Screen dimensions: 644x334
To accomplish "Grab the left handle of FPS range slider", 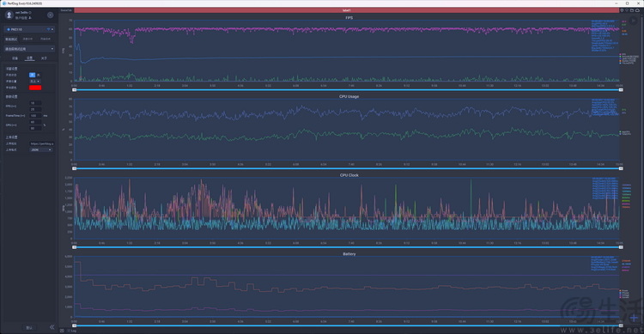I will (x=75, y=89).
